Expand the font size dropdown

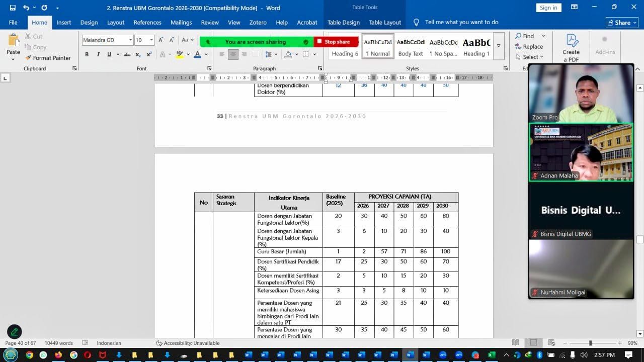point(151,40)
